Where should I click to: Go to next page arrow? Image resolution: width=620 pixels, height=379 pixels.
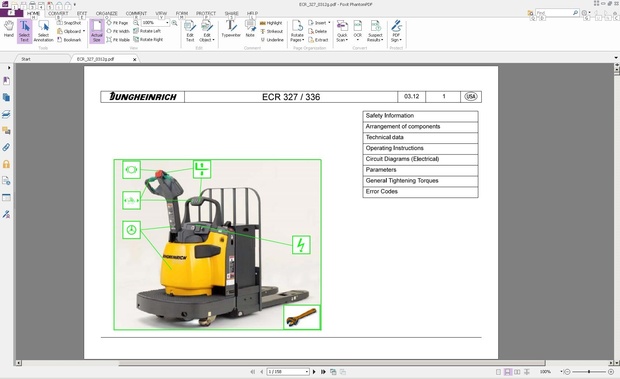point(314,372)
